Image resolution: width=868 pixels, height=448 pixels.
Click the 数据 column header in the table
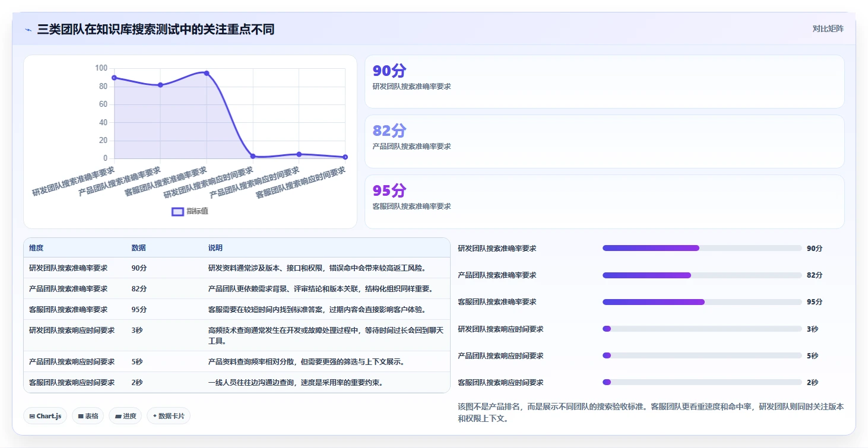click(x=139, y=248)
